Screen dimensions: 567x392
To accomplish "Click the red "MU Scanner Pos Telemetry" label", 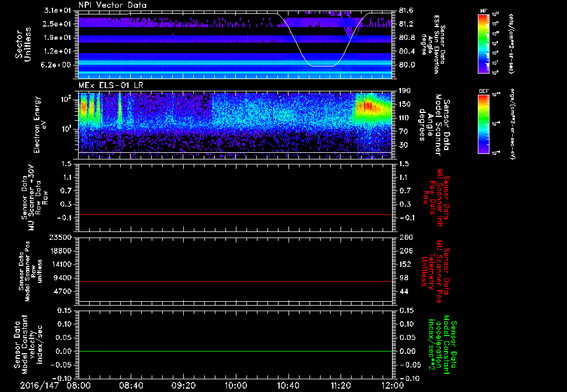I will coord(435,271).
